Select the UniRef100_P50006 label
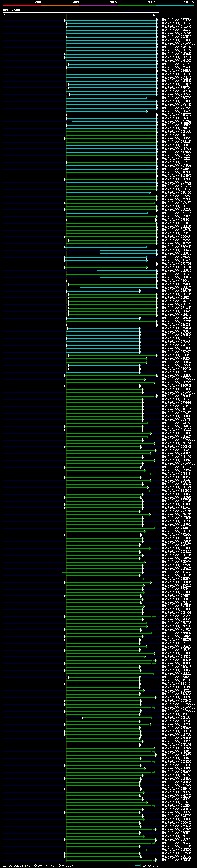Screen dimensions: 197x868 pos(176,240)
